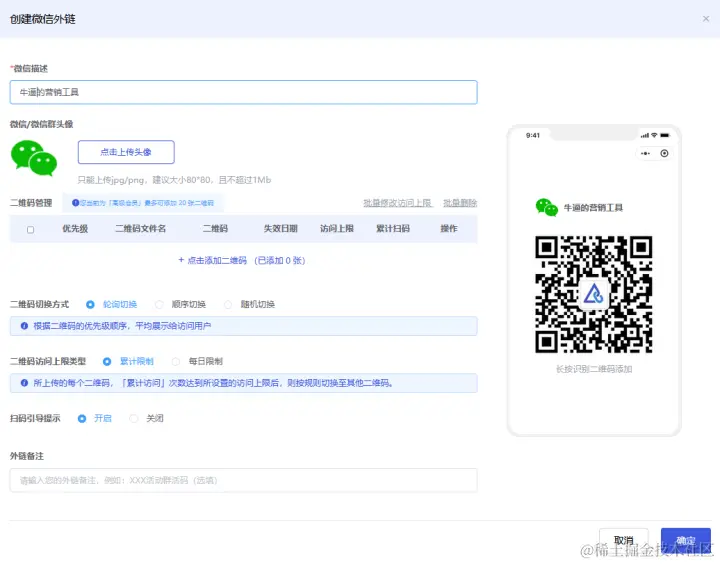This screenshot has width=720, height=564.
Task: Open the 批量修改访问上限 link
Action: click(398, 203)
